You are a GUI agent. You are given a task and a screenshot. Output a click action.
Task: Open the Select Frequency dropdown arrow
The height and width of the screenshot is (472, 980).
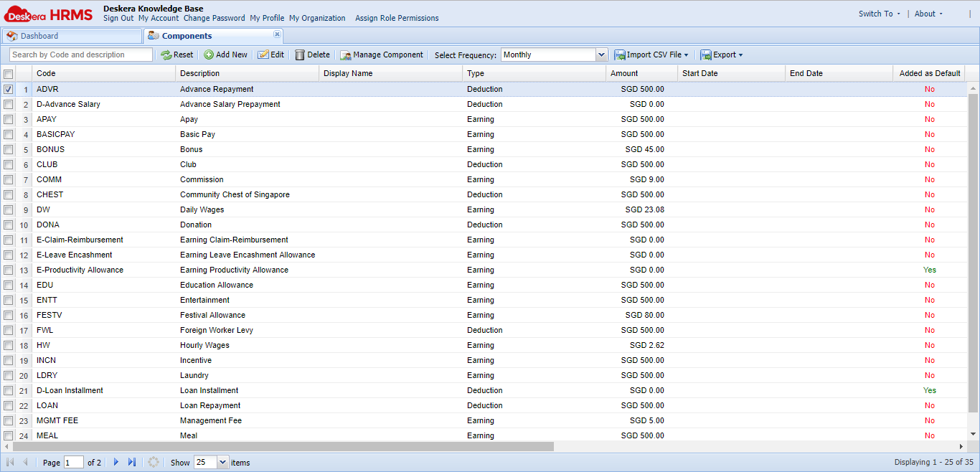coord(601,55)
